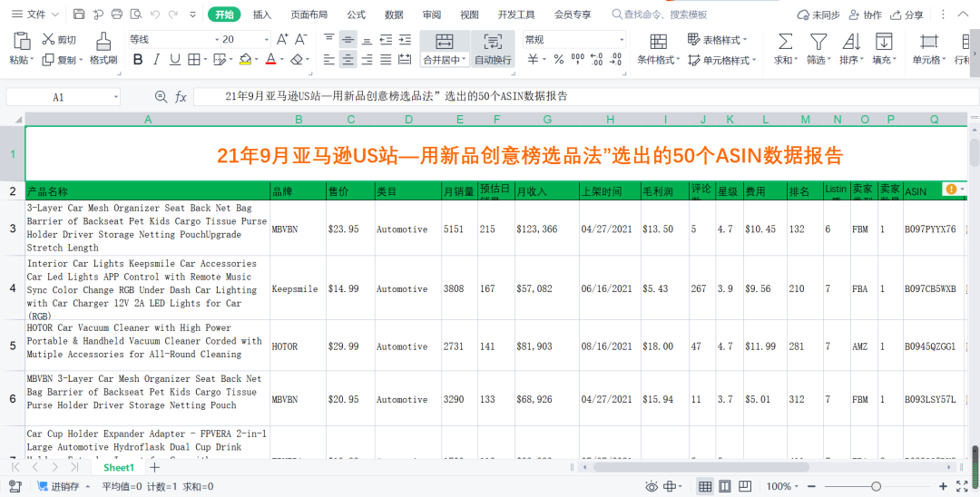Screen dimensions: 980x497
Task: Click the Share (分享) button
Action: pos(907,15)
